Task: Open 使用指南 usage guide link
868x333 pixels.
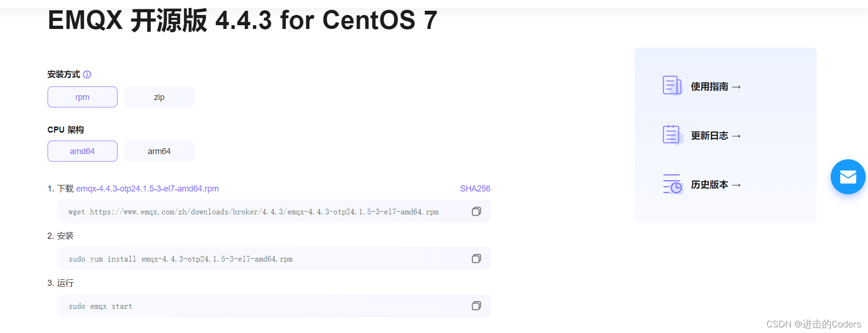Action: tap(715, 87)
